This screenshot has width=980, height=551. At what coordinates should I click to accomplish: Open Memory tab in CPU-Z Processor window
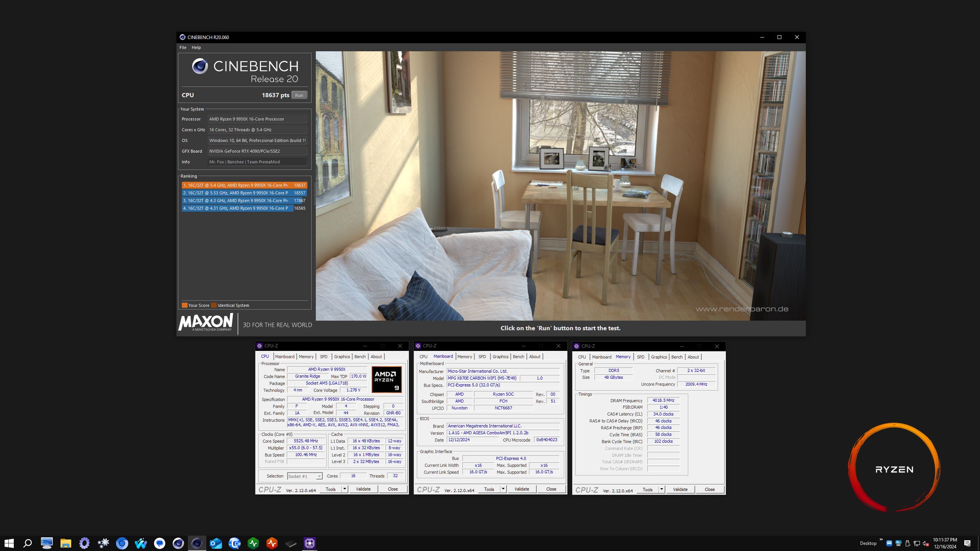pos(306,356)
